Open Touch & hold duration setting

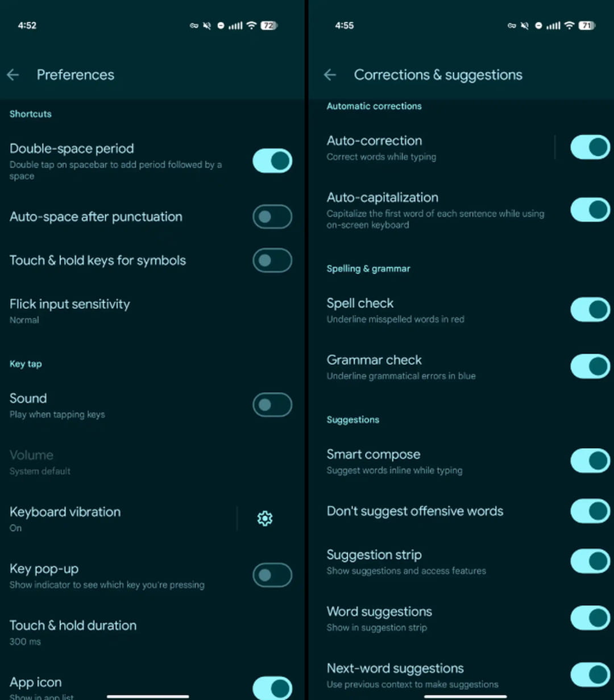73,632
